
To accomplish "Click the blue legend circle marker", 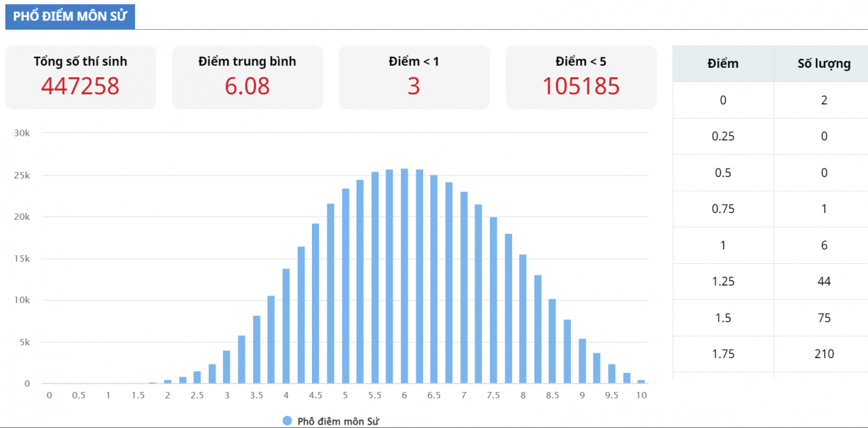I will pos(288,421).
